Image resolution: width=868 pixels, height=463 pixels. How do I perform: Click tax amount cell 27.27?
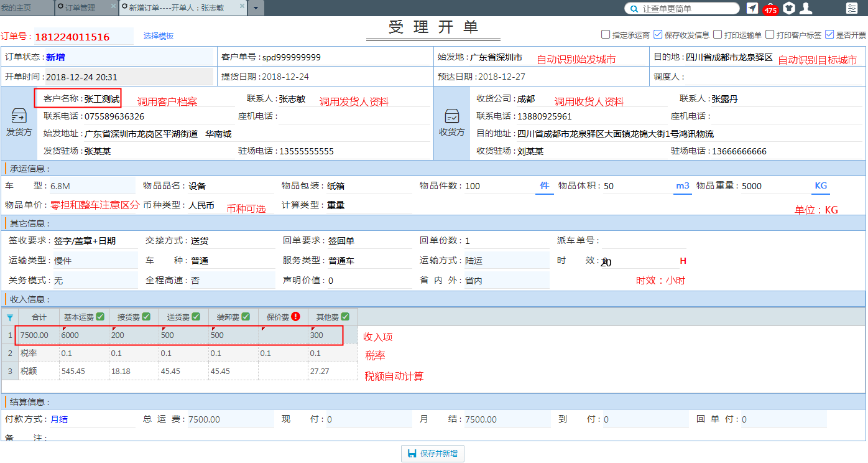pyautogui.click(x=333, y=371)
